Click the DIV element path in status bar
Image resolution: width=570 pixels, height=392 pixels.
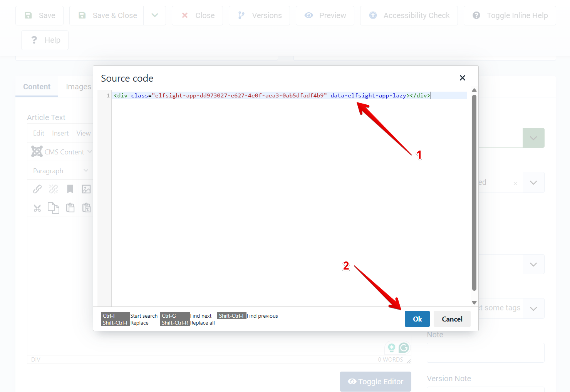click(35, 360)
